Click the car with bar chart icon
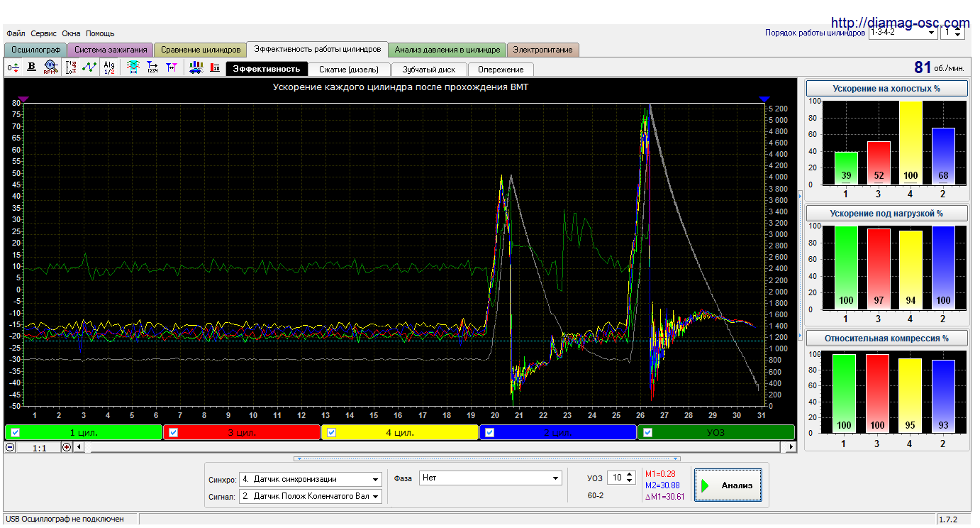This screenshot has width=980, height=528. pos(196,67)
